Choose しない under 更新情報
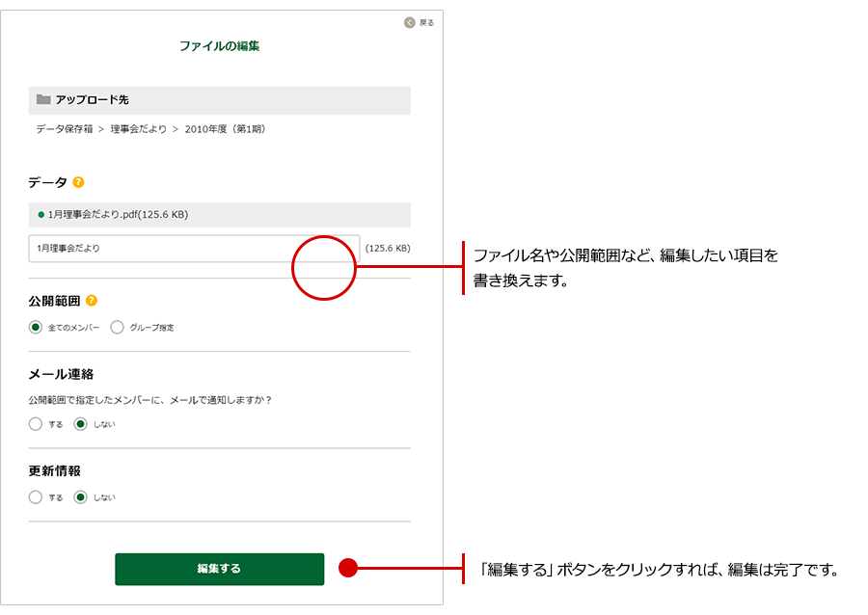868x615 pixels. coord(81,497)
